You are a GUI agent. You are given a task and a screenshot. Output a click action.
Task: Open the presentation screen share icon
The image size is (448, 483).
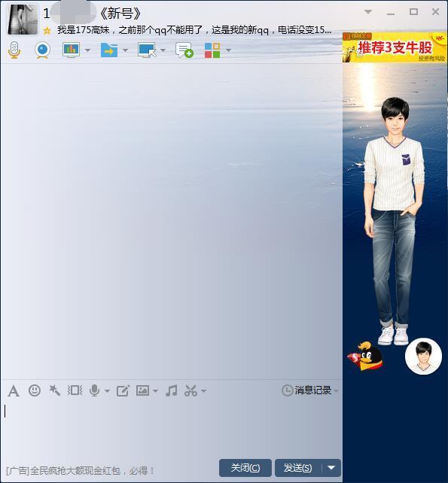pos(72,50)
